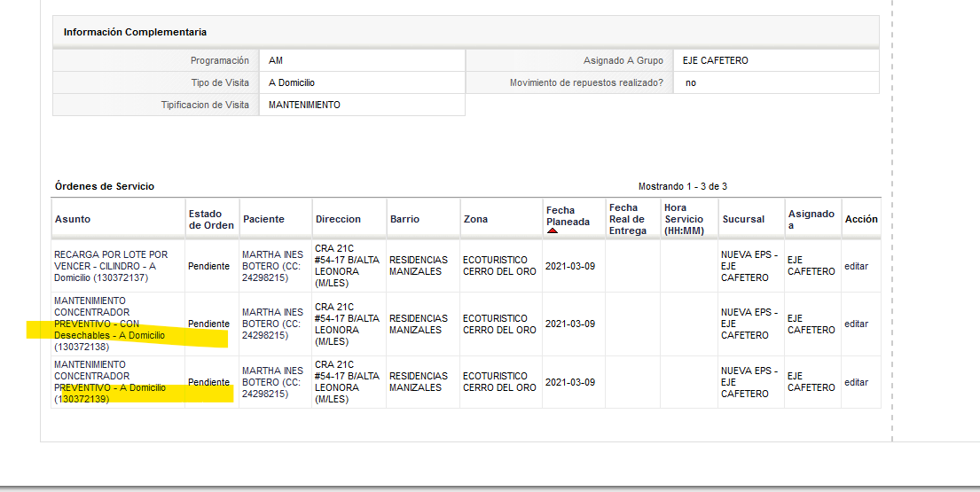Select RECARGA POR LOTE POR VENCER subject cell
Viewport: 980px width, 492px height.
111,266
